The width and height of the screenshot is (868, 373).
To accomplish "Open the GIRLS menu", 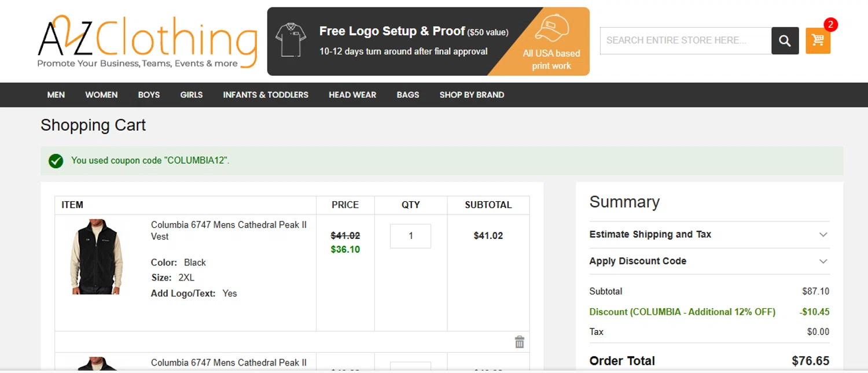I will pos(192,95).
